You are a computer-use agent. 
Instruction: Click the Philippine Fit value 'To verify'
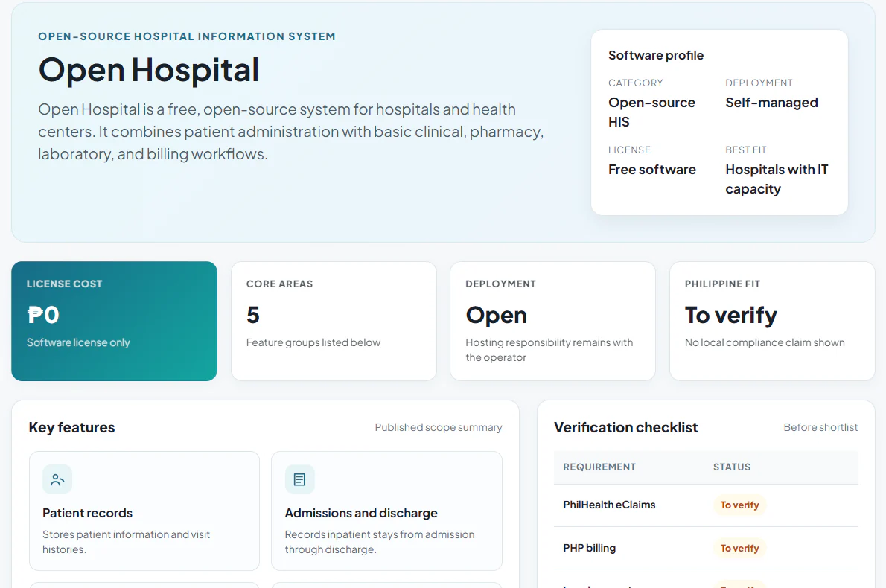[730, 315]
